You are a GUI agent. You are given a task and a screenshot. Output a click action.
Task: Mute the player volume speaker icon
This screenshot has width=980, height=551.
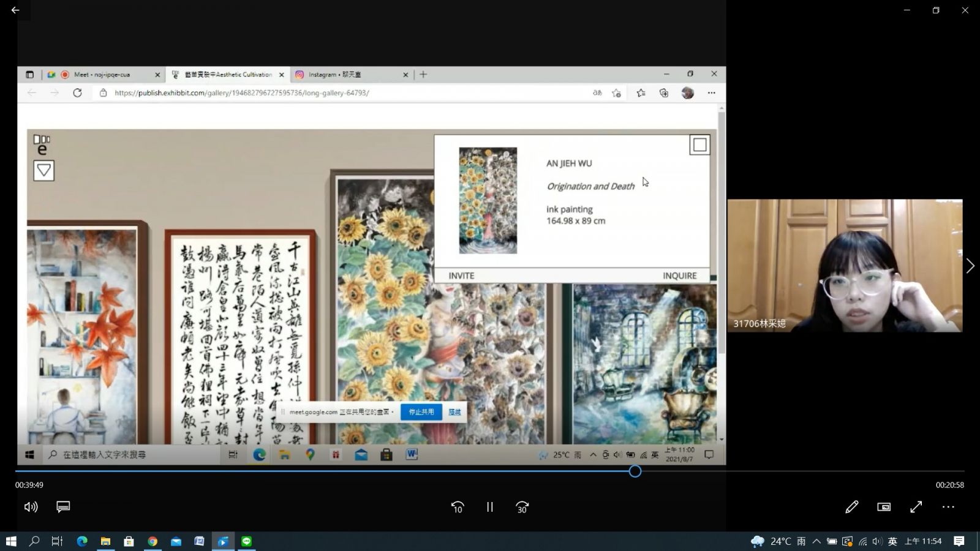31,507
